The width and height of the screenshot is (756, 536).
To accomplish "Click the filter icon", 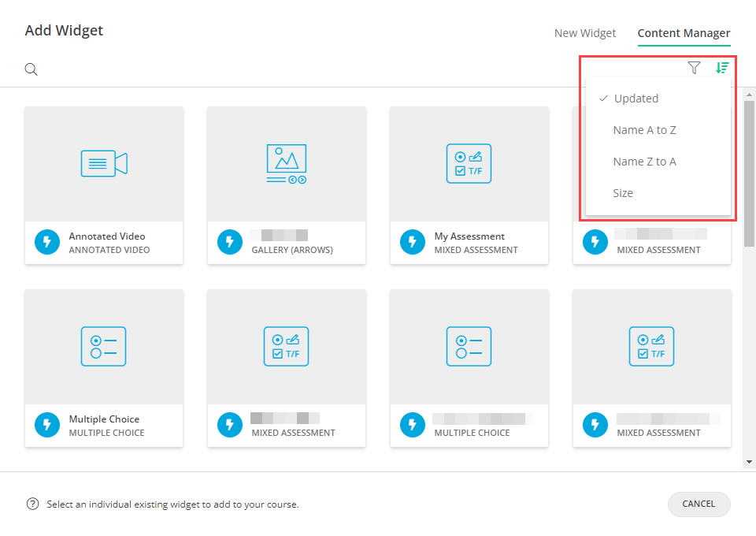I will [694, 68].
